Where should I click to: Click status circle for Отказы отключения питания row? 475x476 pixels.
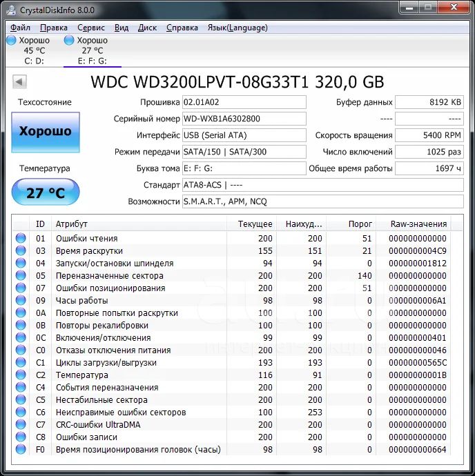[21, 350]
